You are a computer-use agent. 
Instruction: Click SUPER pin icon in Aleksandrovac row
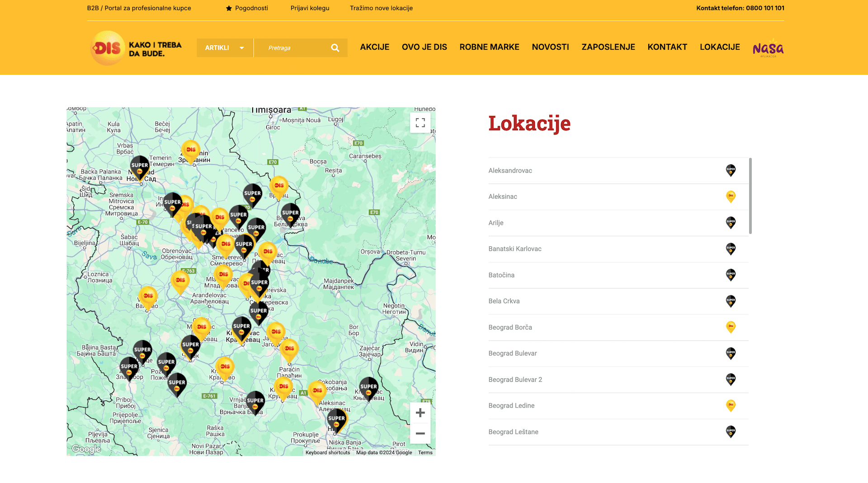coord(731,170)
